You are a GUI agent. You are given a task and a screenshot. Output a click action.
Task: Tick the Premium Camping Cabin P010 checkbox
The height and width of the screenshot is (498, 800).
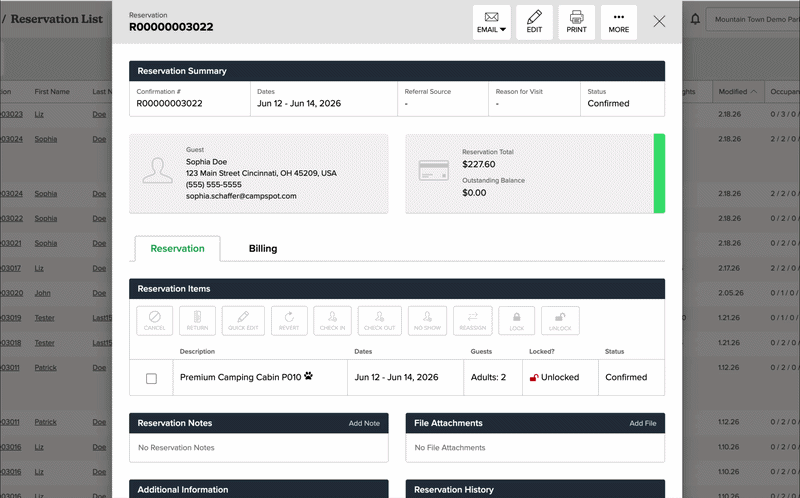coord(152,378)
